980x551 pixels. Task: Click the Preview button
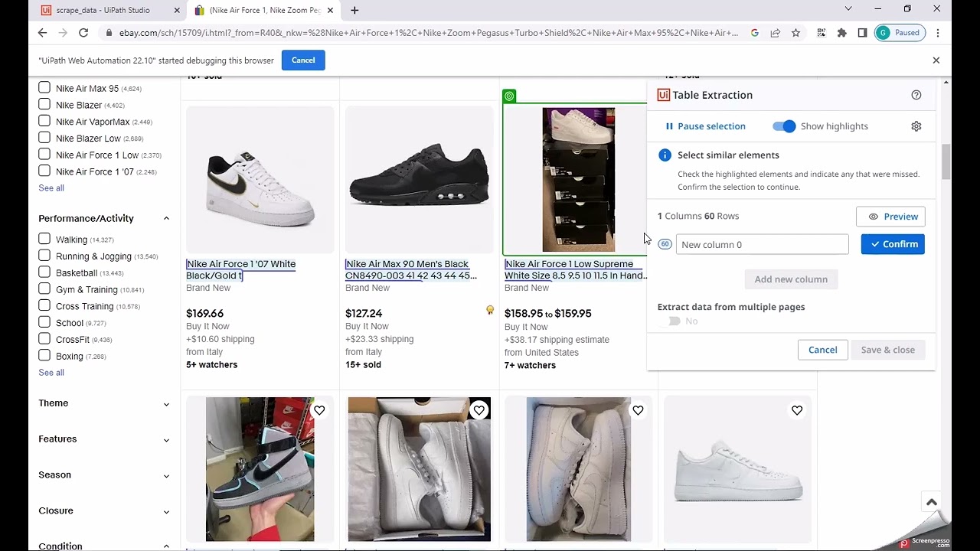click(890, 217)
